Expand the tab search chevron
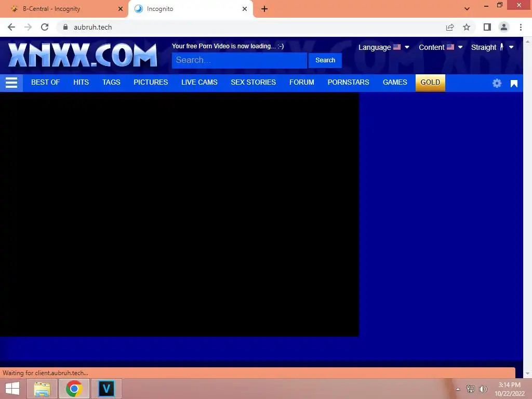Screen dimensions: 532x399 [x=467, y=9]
